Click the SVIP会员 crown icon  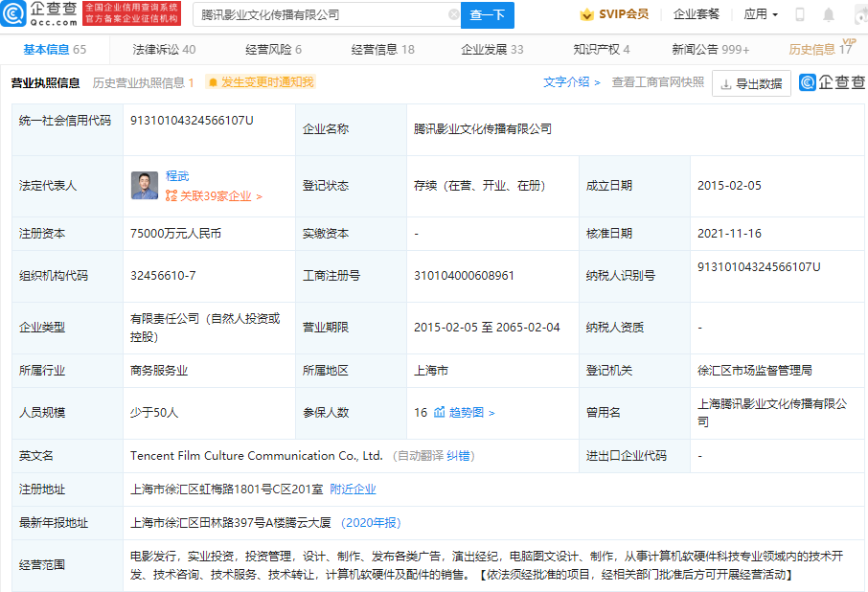tap(586, 14)
